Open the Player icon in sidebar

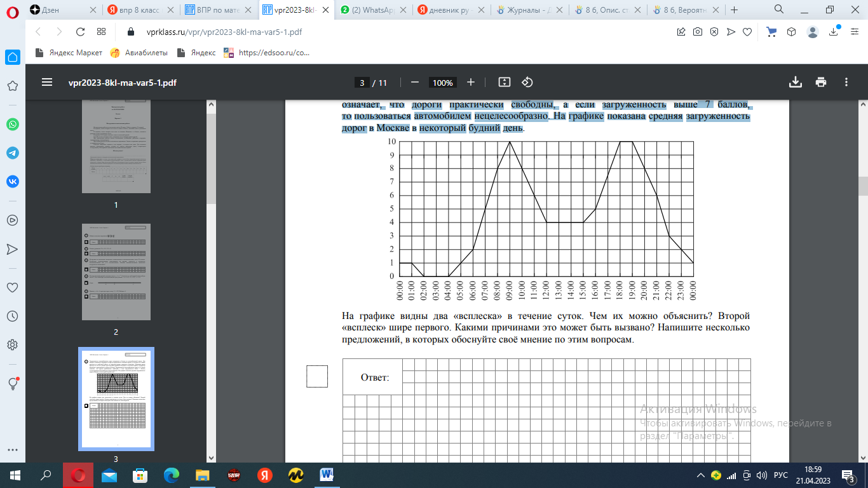tap(12, 220)
